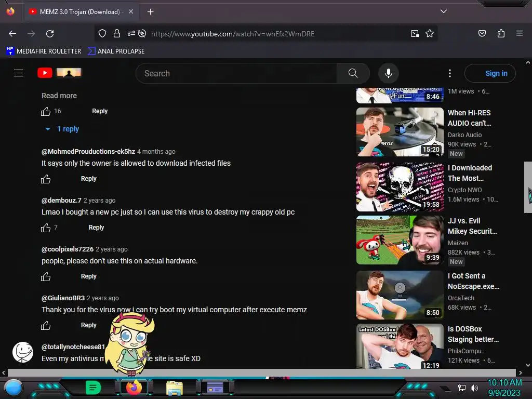Screen dimensions: 532x399
Task: Close the MEMZ 3.0 Trojan tab
Action: point(131,11)
